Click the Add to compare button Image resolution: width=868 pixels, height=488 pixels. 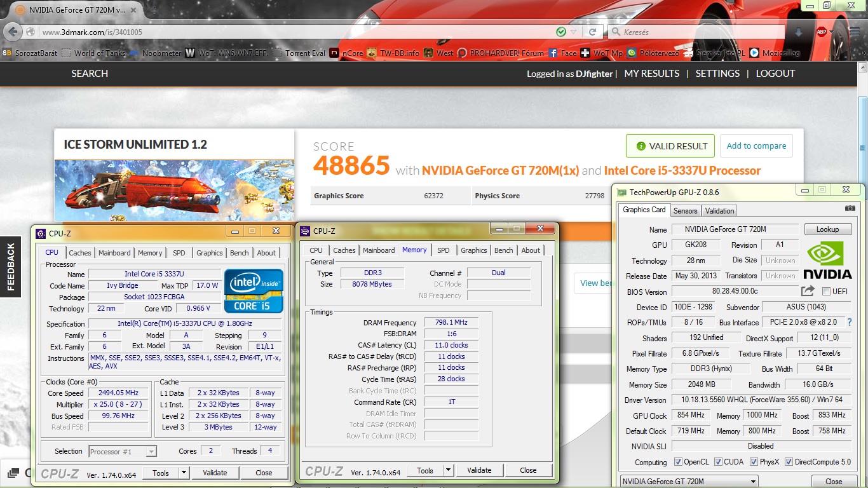756,146
